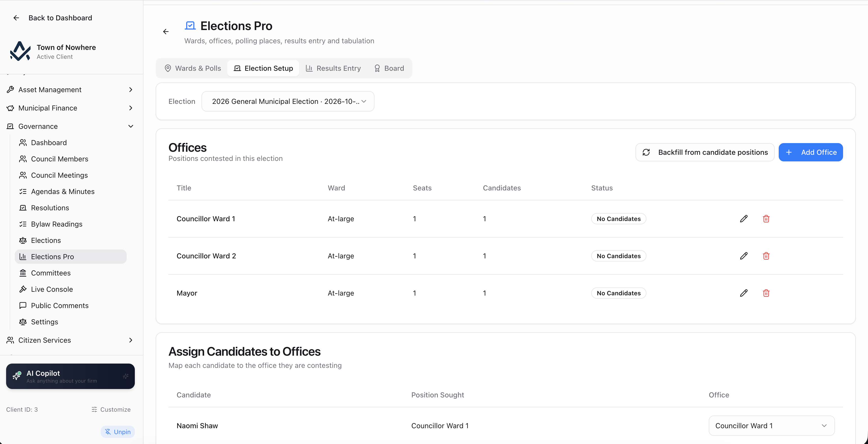Viewport: 868px width, 444px height.
Task: Open Council Meetings page
Action: pyautogui.click(x=71, y=175)
